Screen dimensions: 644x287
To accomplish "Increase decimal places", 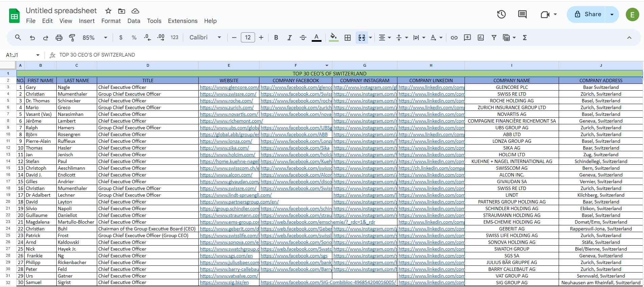I will point(161,37).
